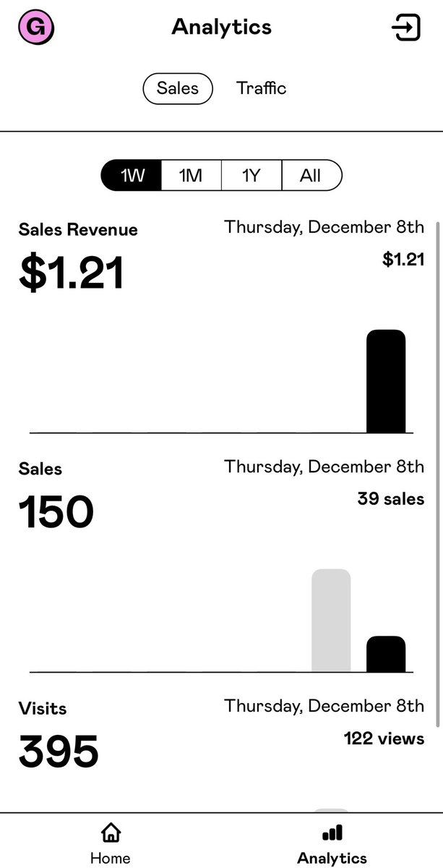Click the gray bar in Sales chart
This screenshot has height=868, width=443.
click(331, 621)
